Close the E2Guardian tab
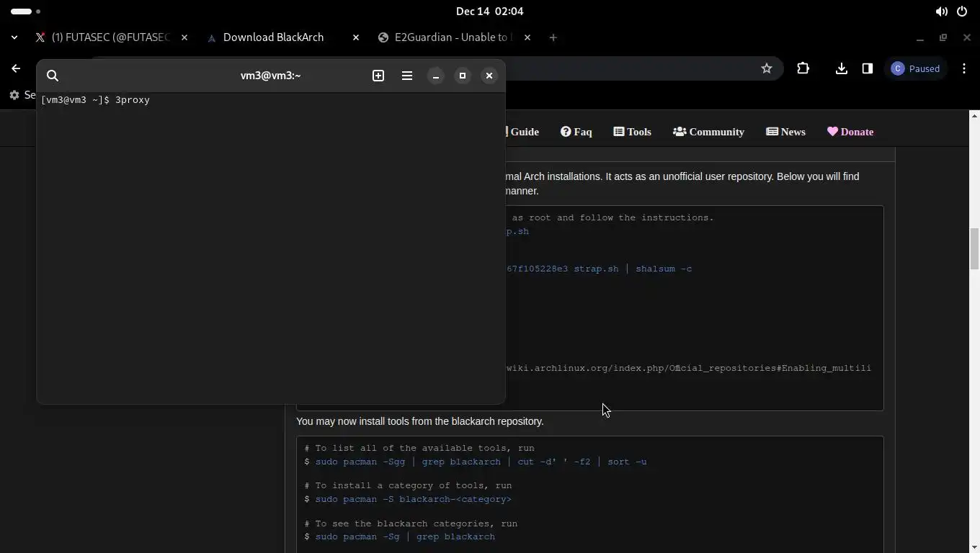The width and height of the screenshot is (980, 553). pos(527,37)
